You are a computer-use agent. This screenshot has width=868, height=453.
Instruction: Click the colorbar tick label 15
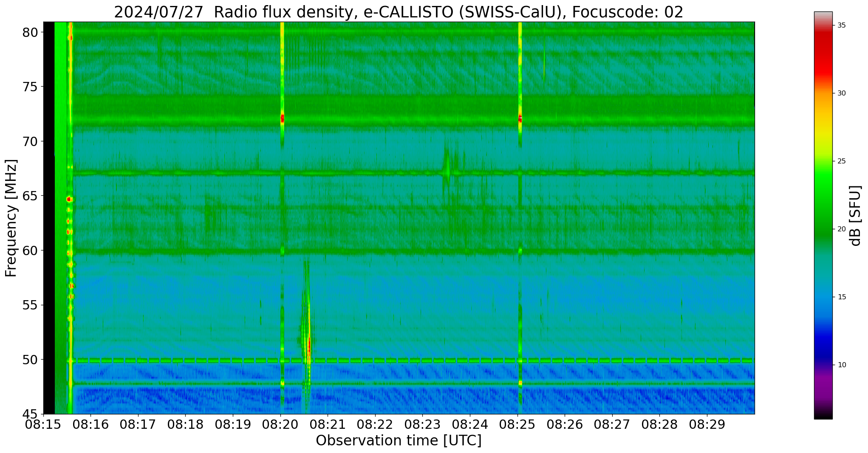pyautogui.click(x=841, y=297)
